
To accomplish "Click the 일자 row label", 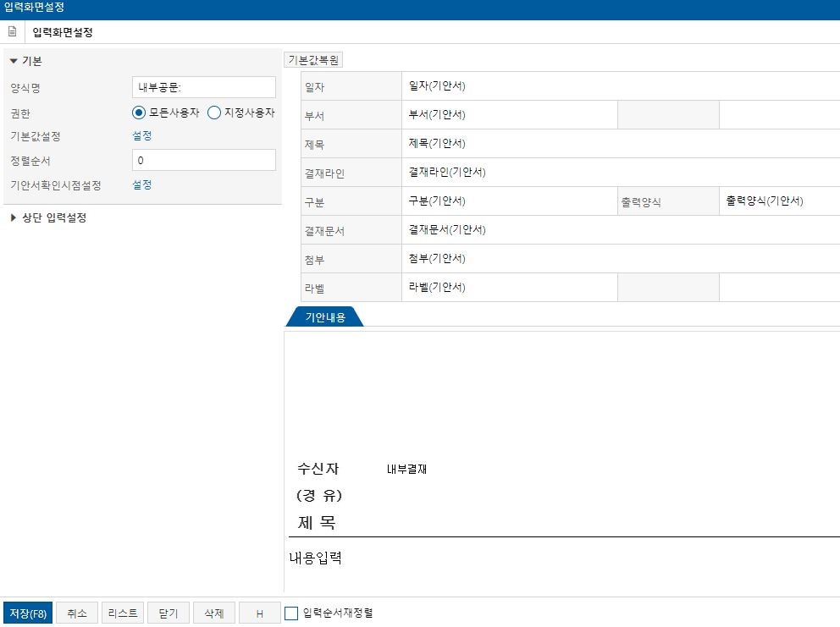I will point(351,86).
